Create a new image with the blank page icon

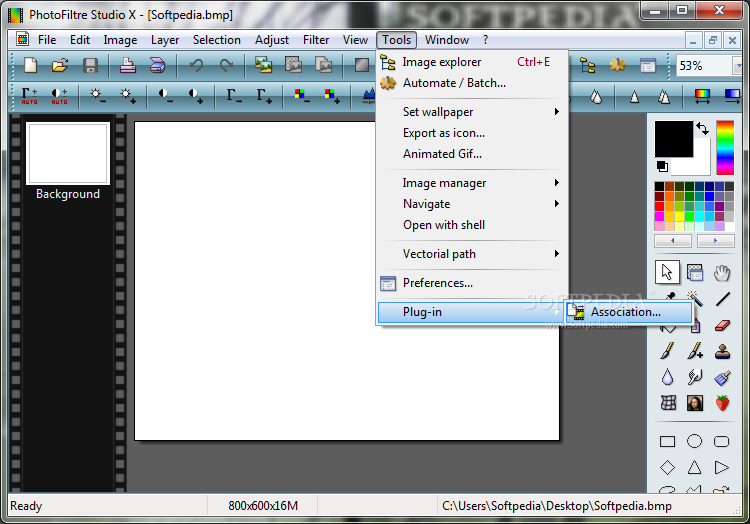click(x=31, y=65)
